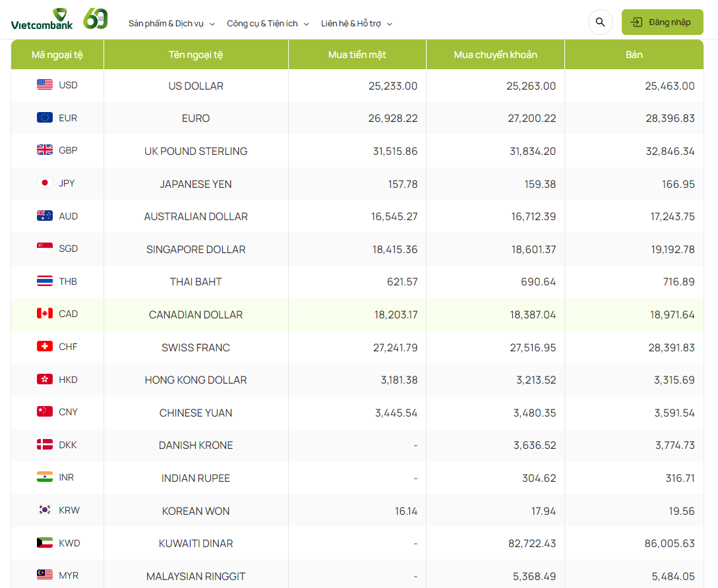
Task: Expand the Sản phẩm & Dịch vụ menu
Action: (171, 24)
